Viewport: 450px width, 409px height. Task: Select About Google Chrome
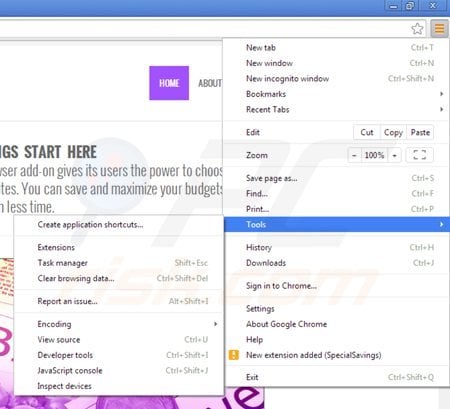click(337, 324)
